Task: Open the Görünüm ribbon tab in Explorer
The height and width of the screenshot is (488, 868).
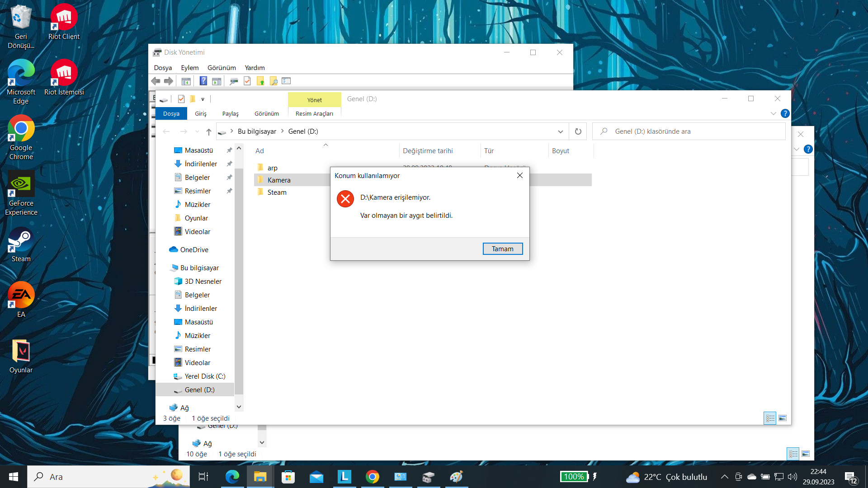Action: [x=266, y=113]
